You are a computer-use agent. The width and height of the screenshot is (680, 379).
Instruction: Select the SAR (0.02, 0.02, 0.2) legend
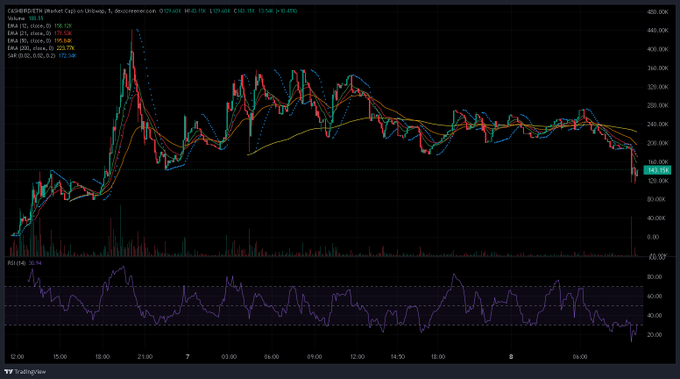42,56
